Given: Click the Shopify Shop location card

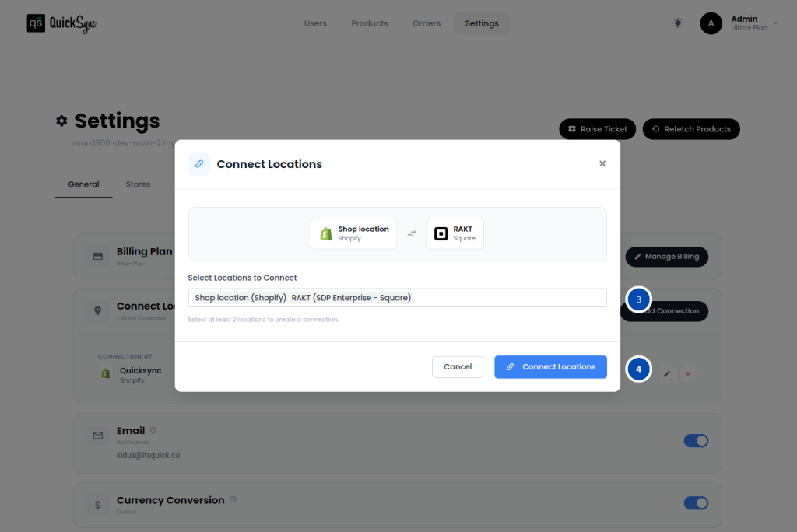Looking at the screenshot, I should click(353, 233).
